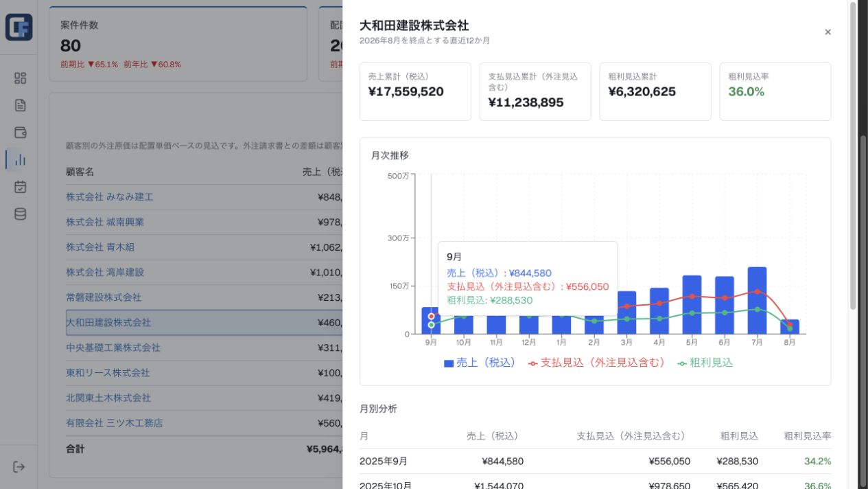Click the 5月 sales bar in chart

[x=692, y=305]
